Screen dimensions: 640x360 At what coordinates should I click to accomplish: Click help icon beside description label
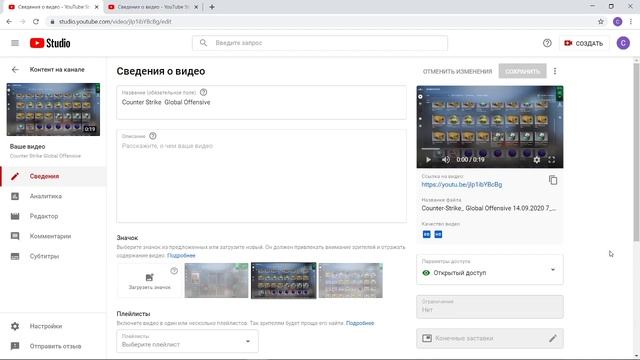coord(153,136)
